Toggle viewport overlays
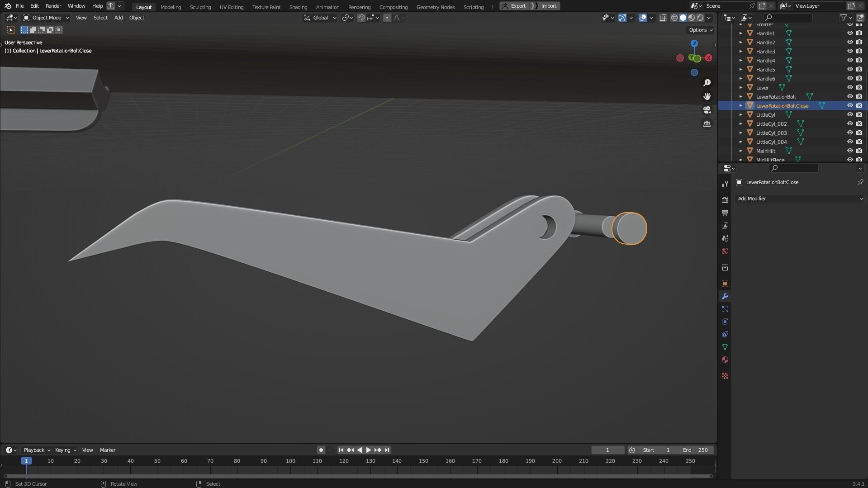The image size is (868, 488). point(643,18)
